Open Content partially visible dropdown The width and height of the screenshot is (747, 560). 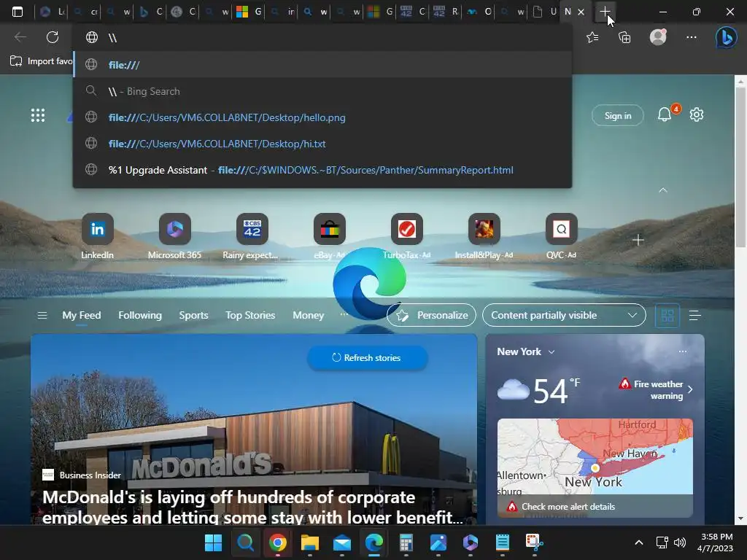(x=564, y=315)
